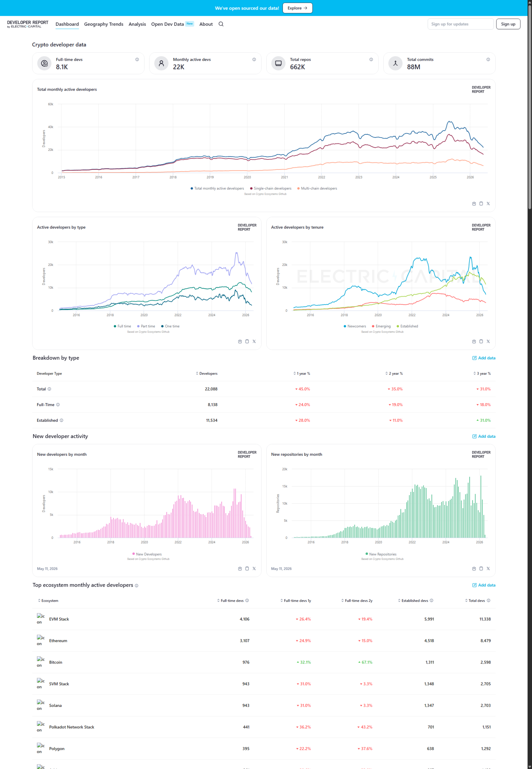Screen dimensions: 532x769
Task: Open the search magnifier icon in navbar
Action: tap(221, 24)
